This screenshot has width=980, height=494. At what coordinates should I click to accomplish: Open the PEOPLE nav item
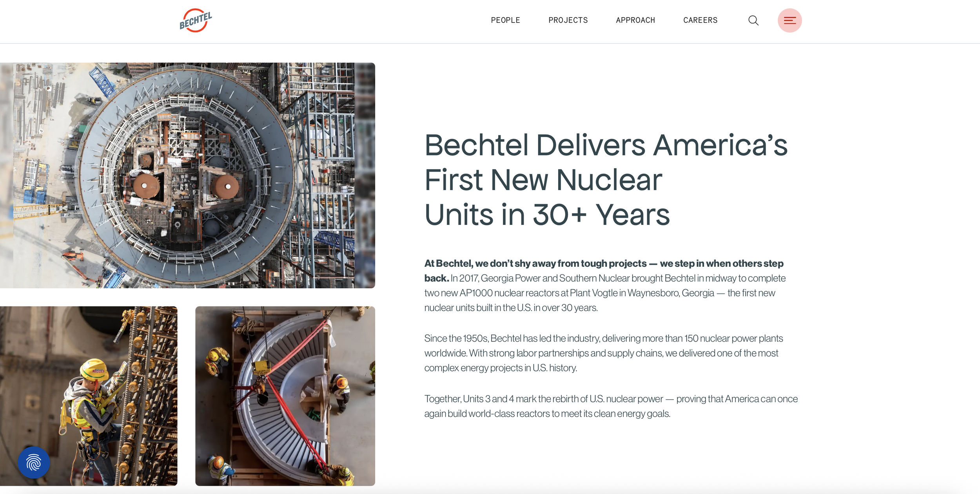(505, 20)
